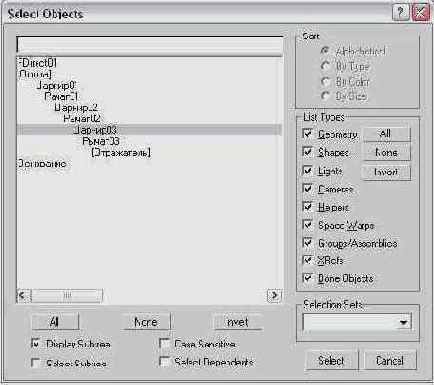Click the All button below the object list

pyautogui.click(x=55, y=322)
